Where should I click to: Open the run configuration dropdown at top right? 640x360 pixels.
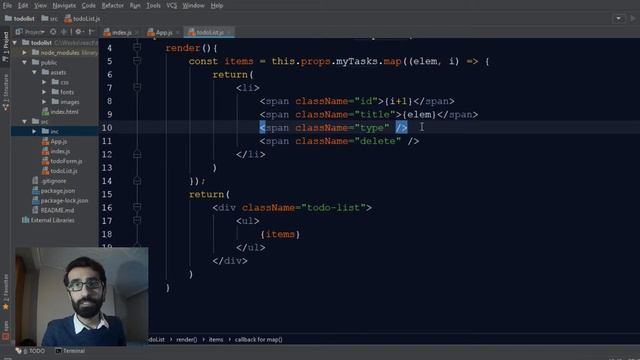619,18
